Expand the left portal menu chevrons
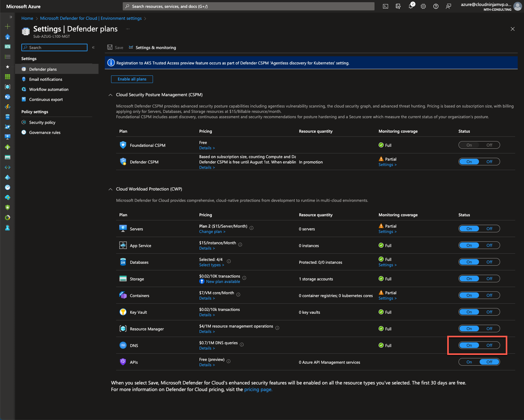This screenshot has height=420, width=524. tap(11, 17)
